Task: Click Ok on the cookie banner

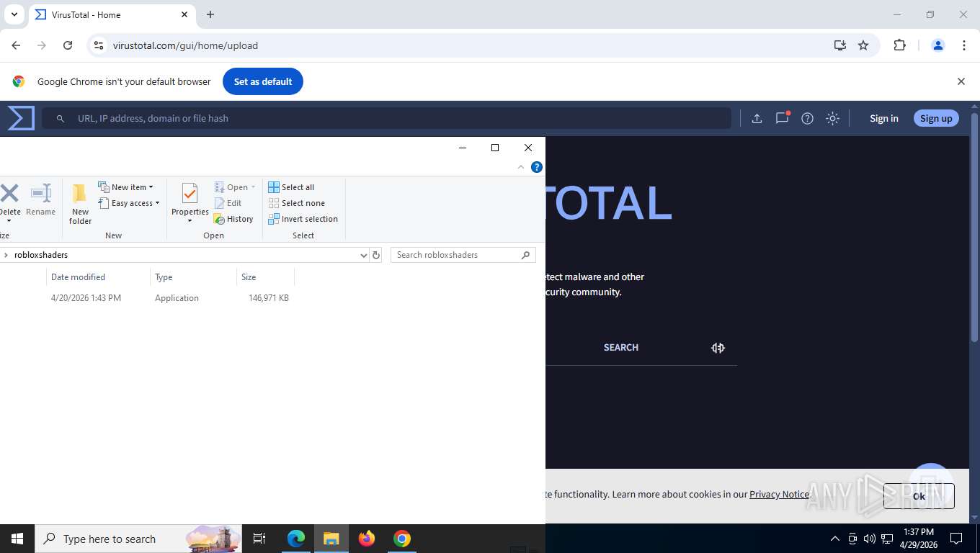Action: (919, 496)
